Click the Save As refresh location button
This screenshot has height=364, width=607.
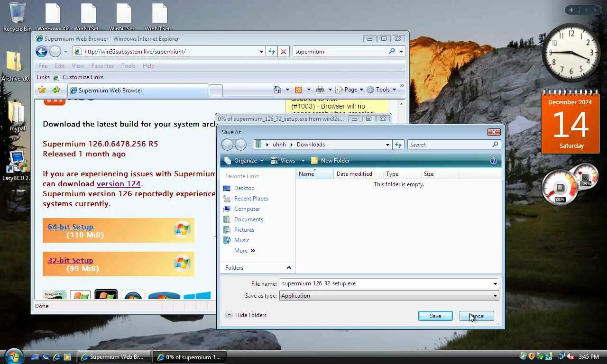pos(398,145)
